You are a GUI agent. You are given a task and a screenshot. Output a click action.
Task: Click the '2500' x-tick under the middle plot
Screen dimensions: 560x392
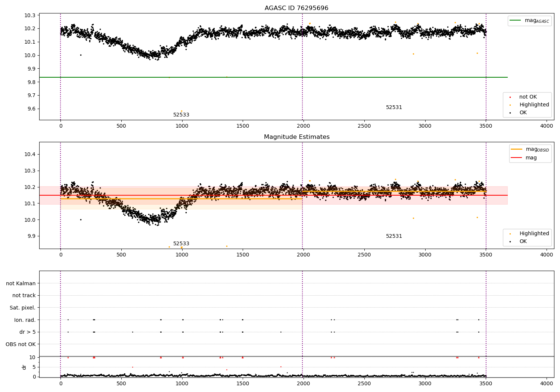[364, 255]
